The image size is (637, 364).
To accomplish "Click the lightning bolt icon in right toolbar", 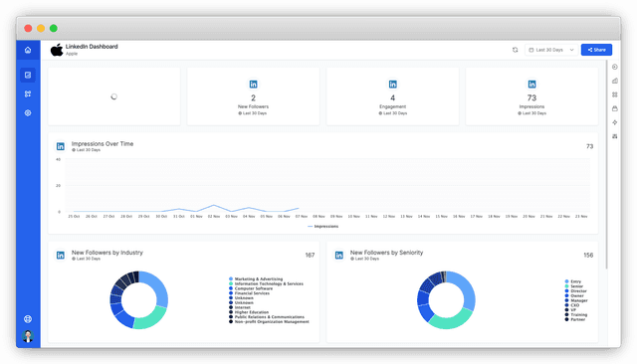I will [x=615, y=122].
